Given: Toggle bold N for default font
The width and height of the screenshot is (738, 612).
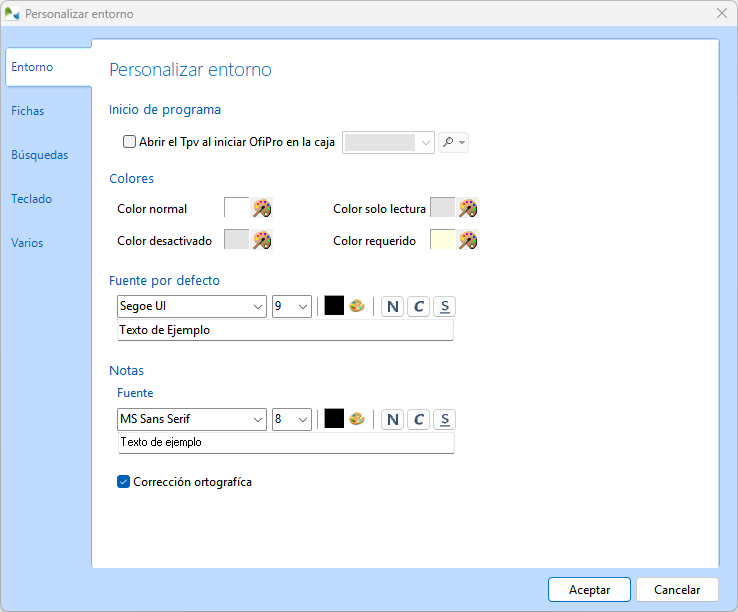Looking at the screenshot, I should click(393, 306).
